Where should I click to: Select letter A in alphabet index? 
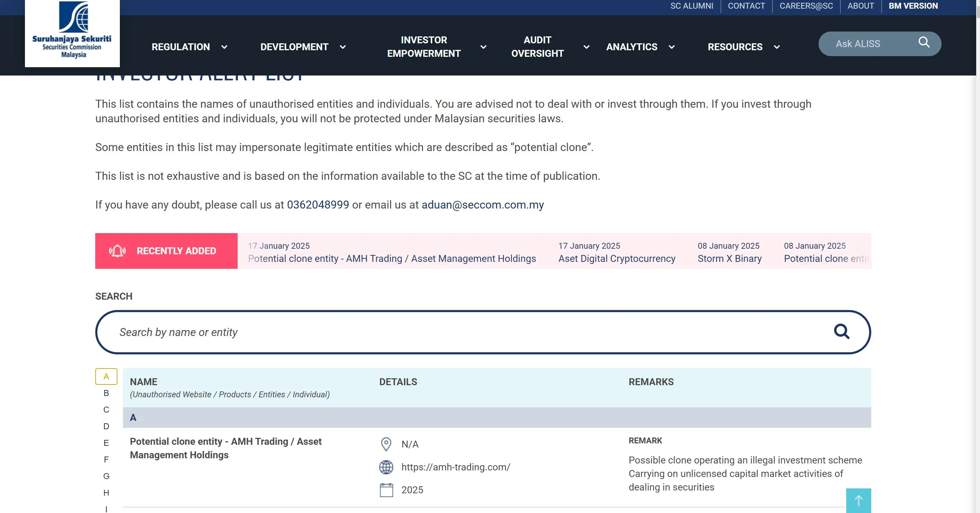pos(106,377)
